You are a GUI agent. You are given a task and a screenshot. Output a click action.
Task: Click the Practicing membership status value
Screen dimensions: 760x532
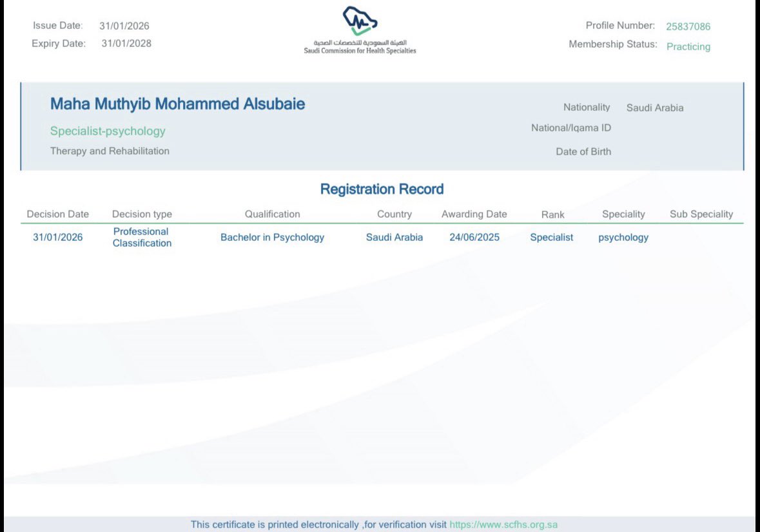[x=688, y=46]
